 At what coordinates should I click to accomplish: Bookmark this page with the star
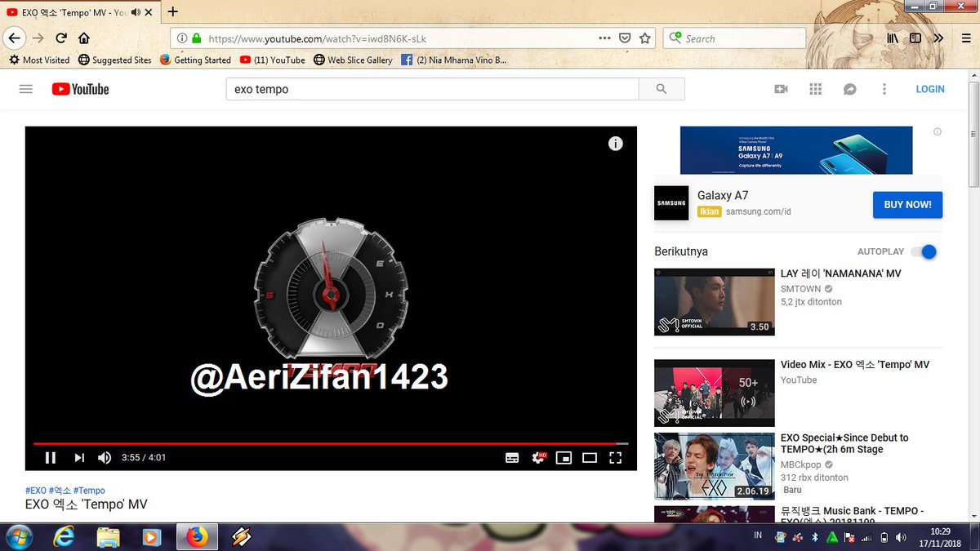(645, 38)
